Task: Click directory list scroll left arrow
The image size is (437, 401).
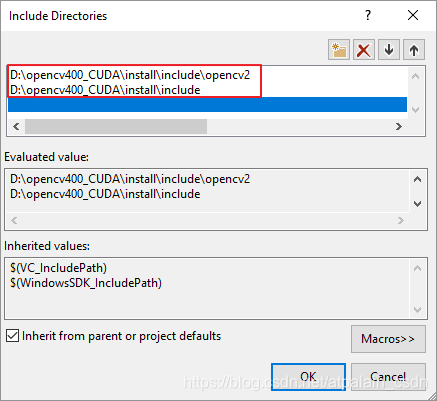Action: (x=16, y=127)
